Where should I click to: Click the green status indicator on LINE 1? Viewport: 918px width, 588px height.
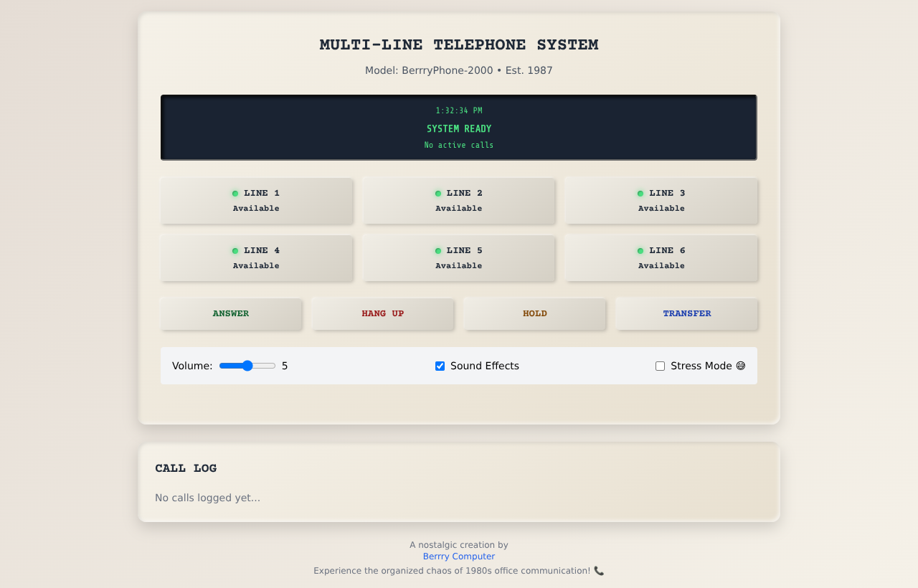click(x=235, y=192)
